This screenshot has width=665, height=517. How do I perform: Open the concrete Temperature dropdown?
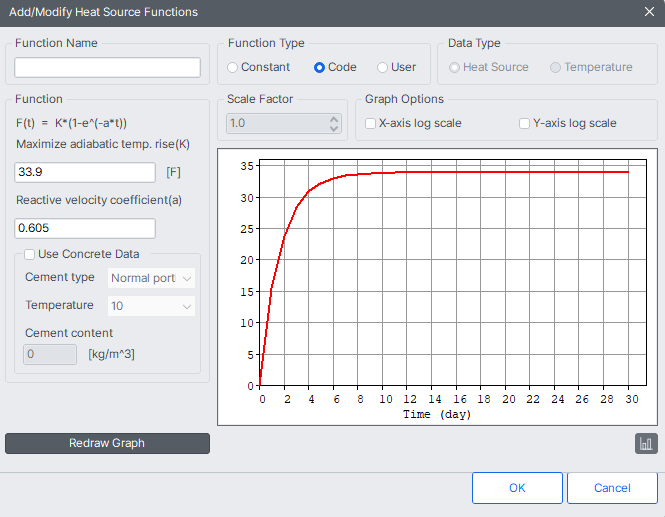[151, 306]
